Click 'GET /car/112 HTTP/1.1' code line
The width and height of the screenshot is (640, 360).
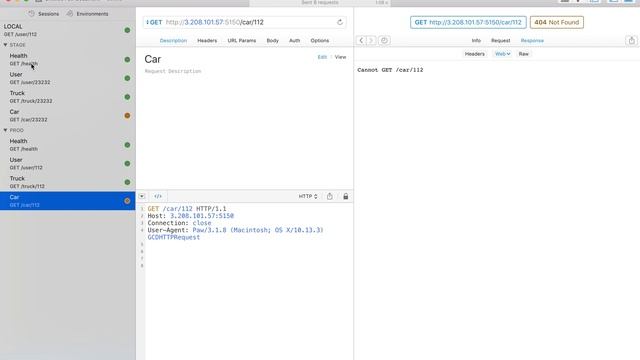187,209
